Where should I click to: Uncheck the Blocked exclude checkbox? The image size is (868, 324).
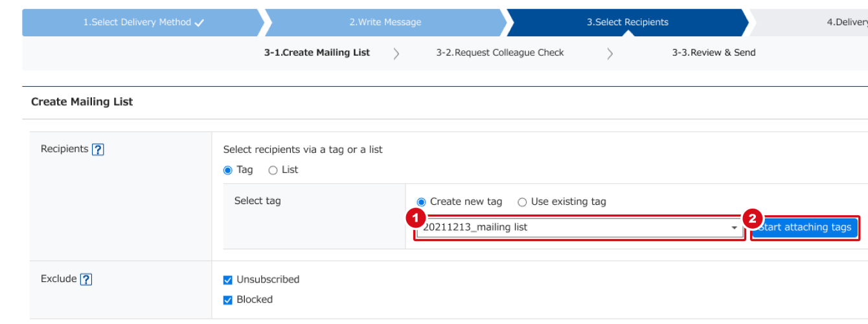[227, 300]
